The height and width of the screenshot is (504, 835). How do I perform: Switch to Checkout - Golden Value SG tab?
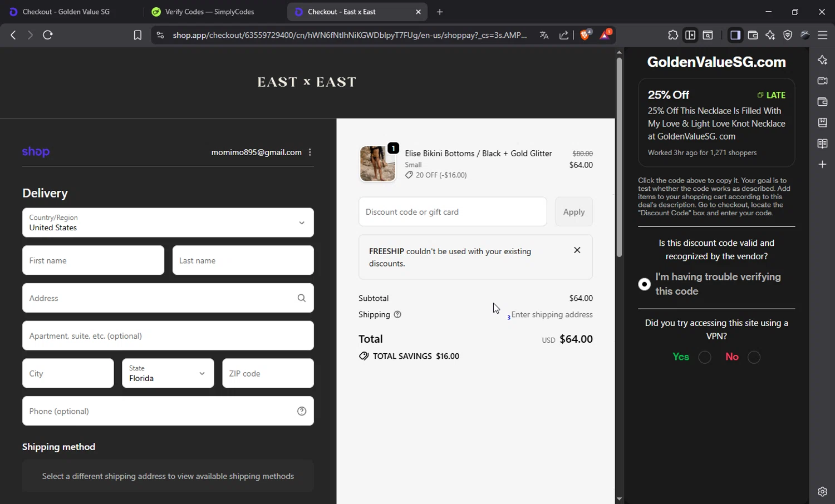[67, 12]
